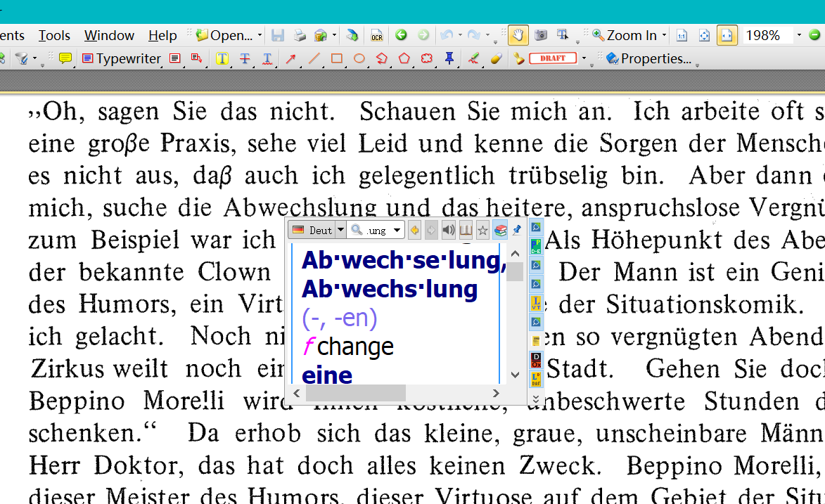Play pronunciation with speaker icon
This screenshot has height=504, width=825.
click(448, 230)
